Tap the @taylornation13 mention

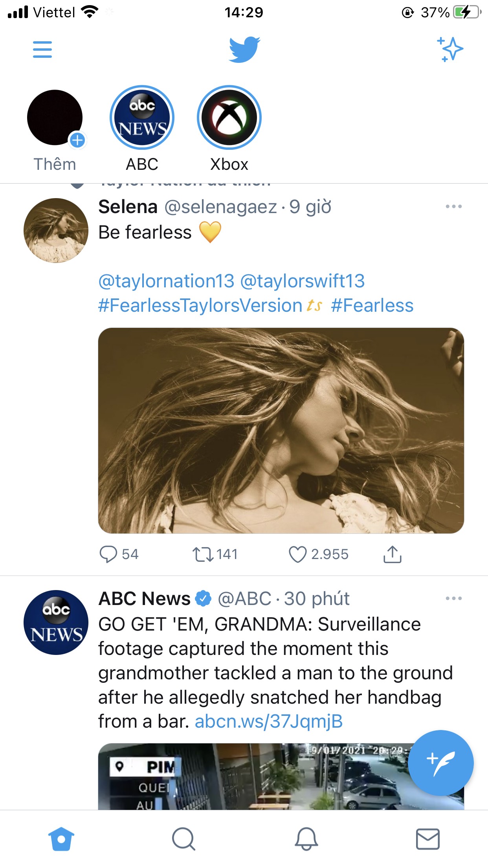[x=166, y=281]
